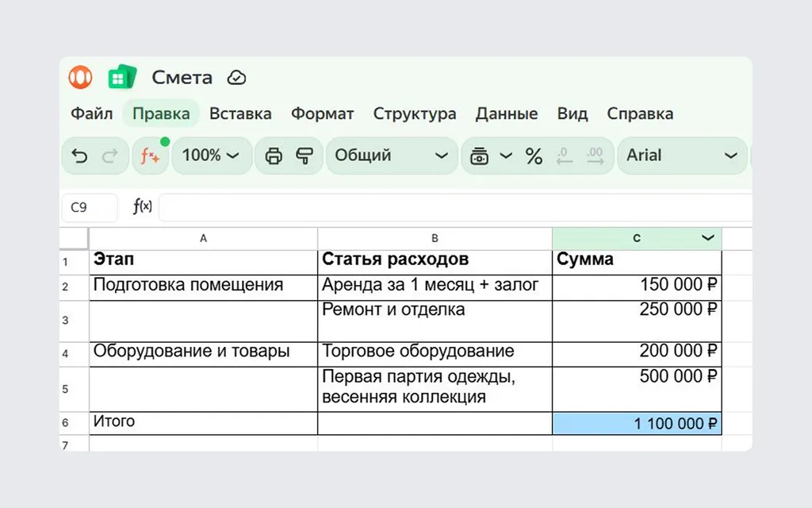Click the orange Yandex account logo icon
This screenshot has height=508, width=812.
pos(80,77)
